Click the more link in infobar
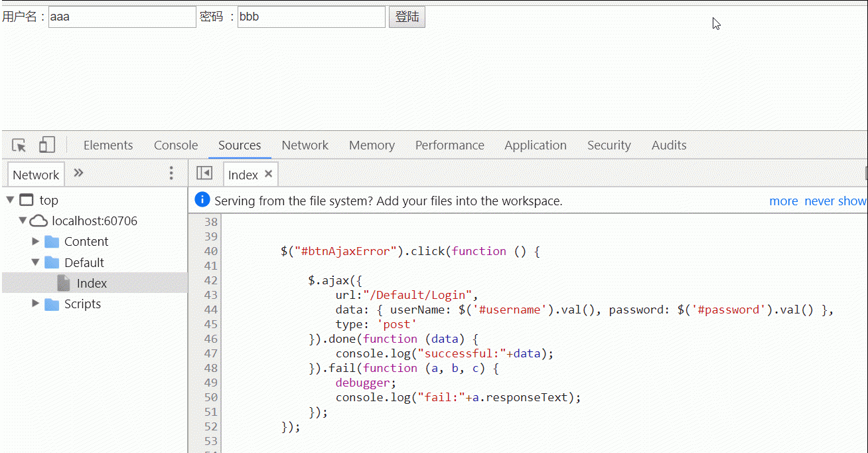The height and width of the screenshot is (453, 868). coord(784,201)
